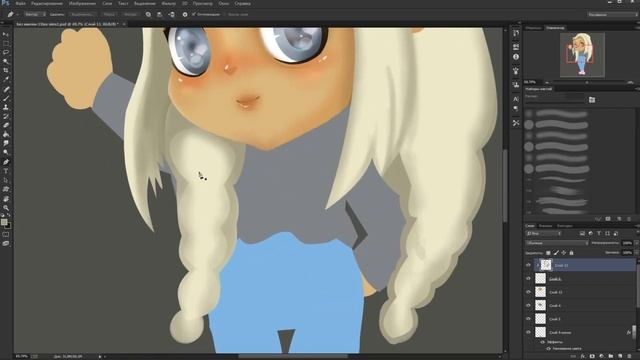Open pen mode Контур dropdown
This screenshot has height=360, width=640.
tap(35, 14)
